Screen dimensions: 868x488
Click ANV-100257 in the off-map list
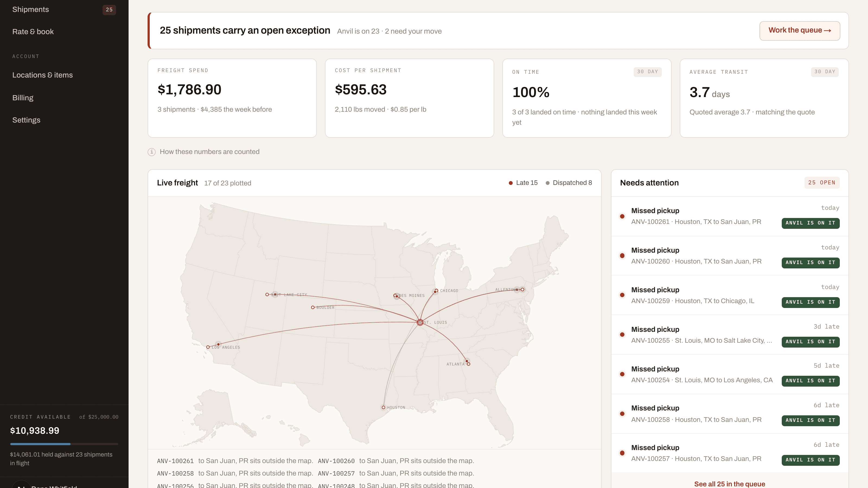coord(336,473)
